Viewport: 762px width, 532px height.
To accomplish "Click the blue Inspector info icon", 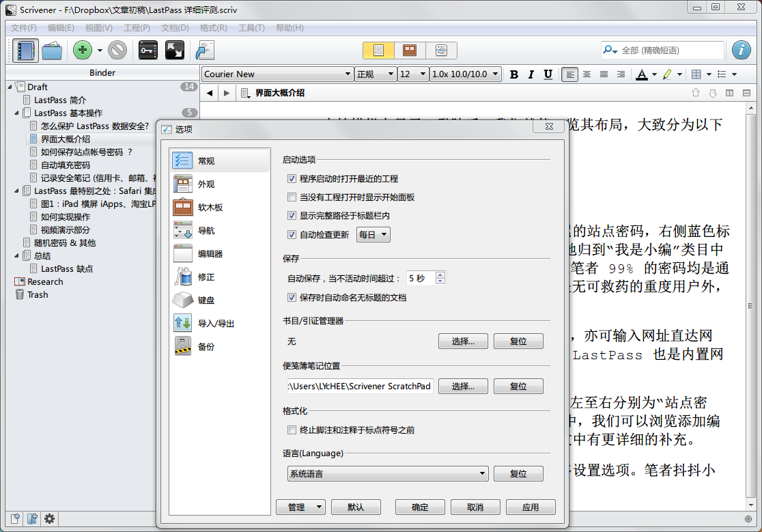I will pos(742,51).
